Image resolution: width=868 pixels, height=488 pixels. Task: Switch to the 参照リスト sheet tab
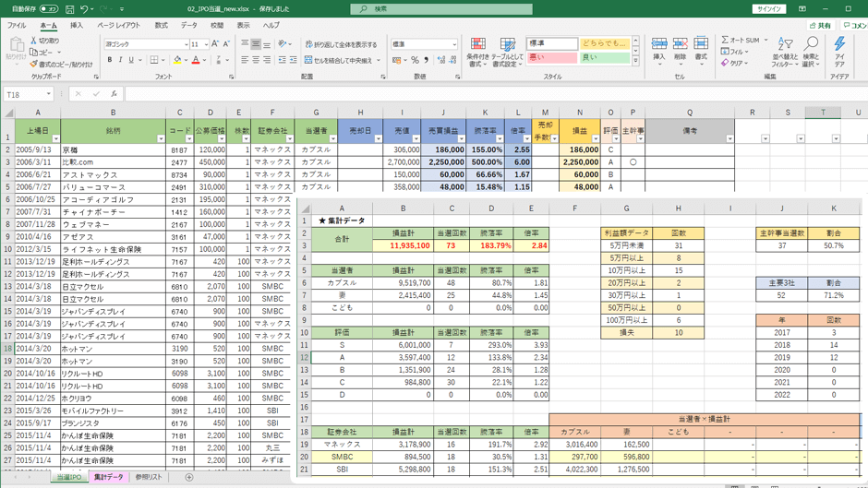tap(148, 477)
